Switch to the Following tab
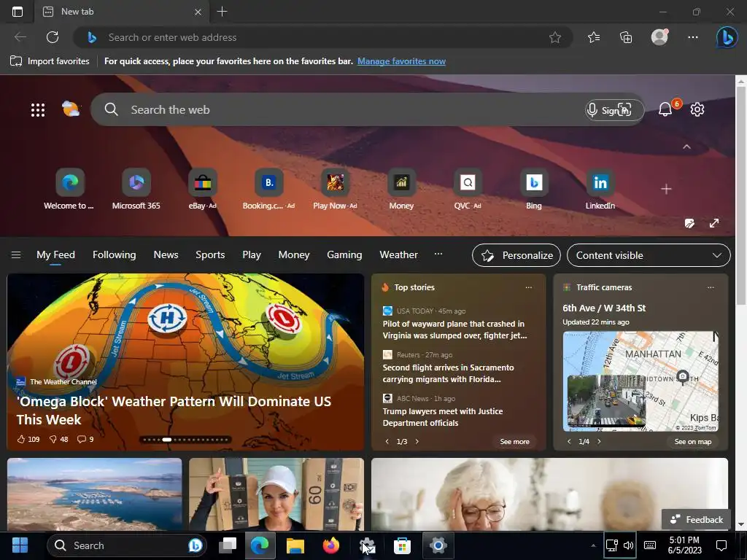 (115, 254)
